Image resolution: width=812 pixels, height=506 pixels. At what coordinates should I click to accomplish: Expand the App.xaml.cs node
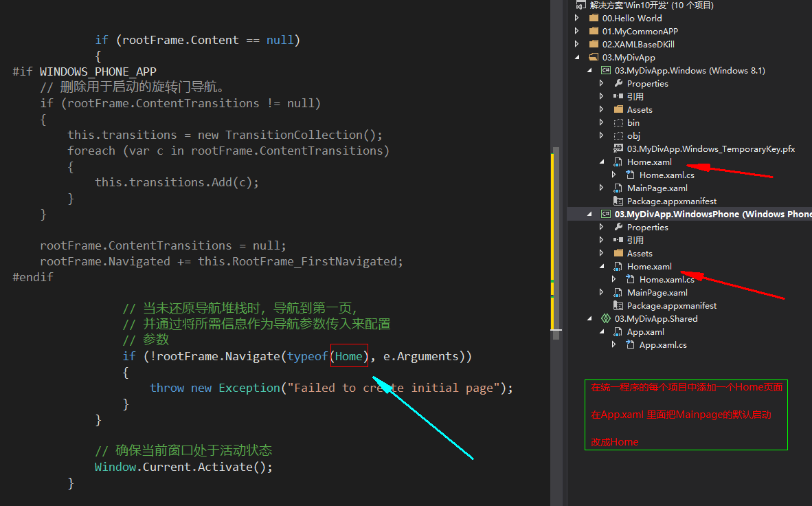coord(613,344)
